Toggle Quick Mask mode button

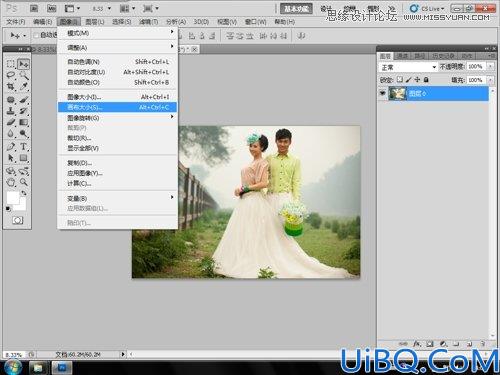click(x=17, y=220)
